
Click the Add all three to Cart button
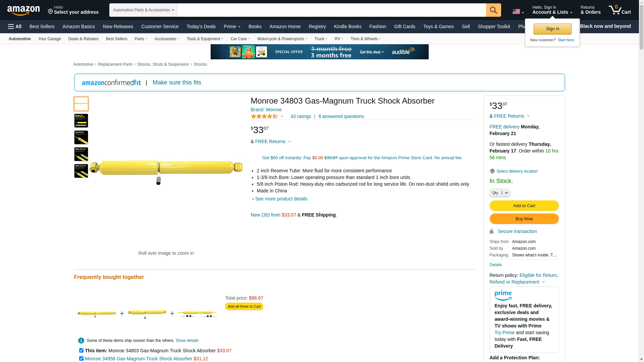[244, 306]
